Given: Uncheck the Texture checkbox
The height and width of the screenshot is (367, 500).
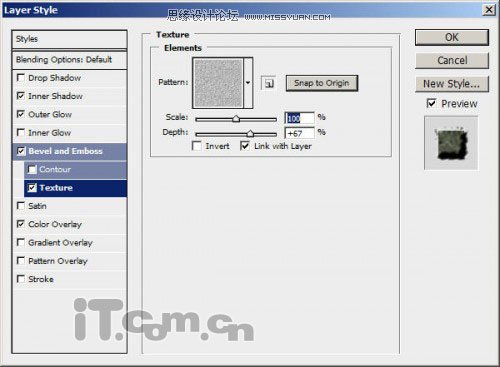Looking at the screenshot, I should 32,188.
